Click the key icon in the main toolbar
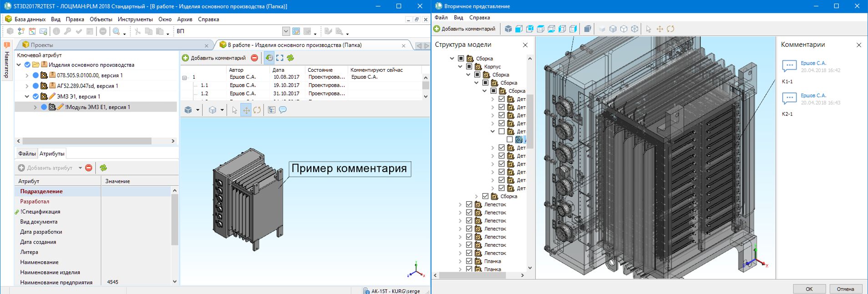 pos(68,31)
